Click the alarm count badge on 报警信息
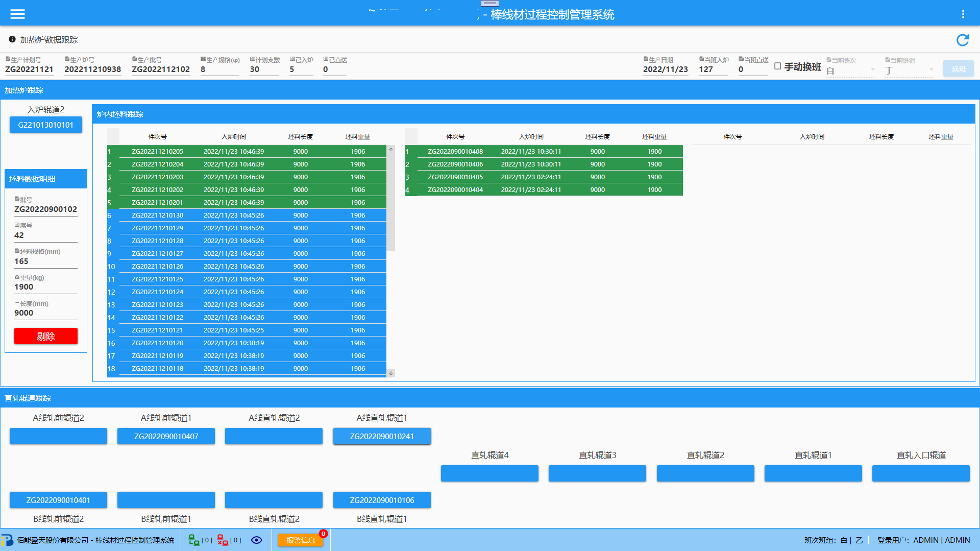Image resolution: width=980 pixels, height=551 pixels. (x=323, y=534)
